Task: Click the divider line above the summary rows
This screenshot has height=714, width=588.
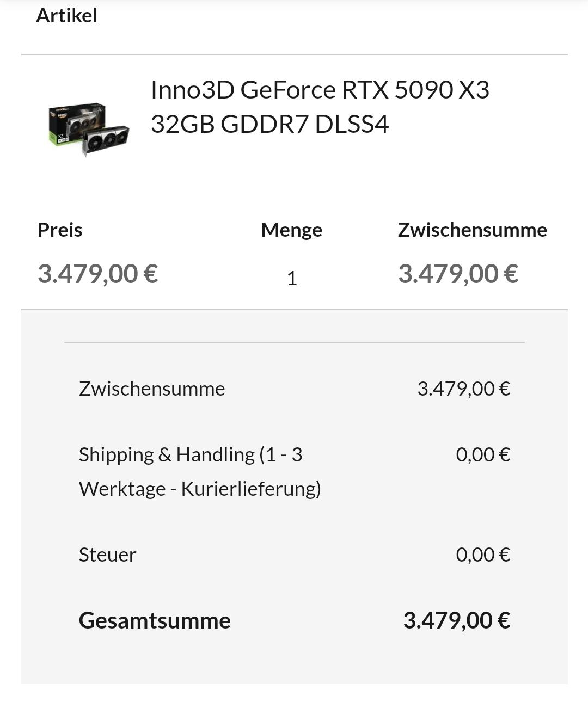Action: pos(294,342)
